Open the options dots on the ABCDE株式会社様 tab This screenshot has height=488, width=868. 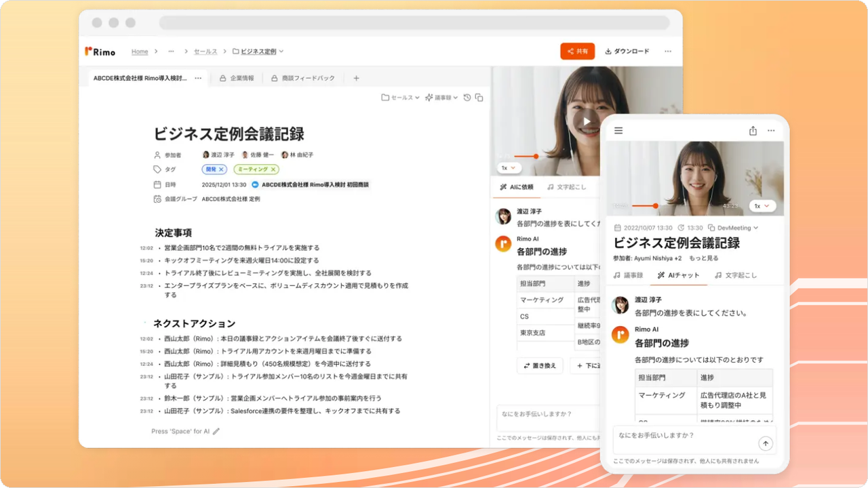tap(198, 78)
